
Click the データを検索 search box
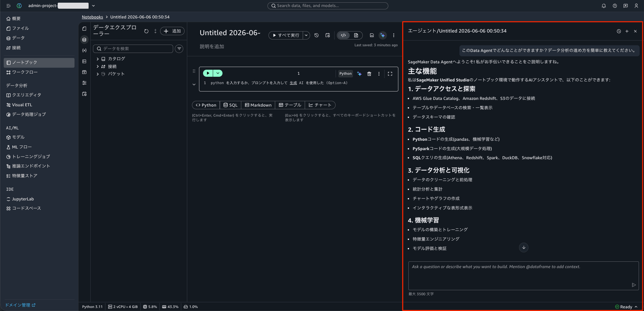[x=133, y=49]
